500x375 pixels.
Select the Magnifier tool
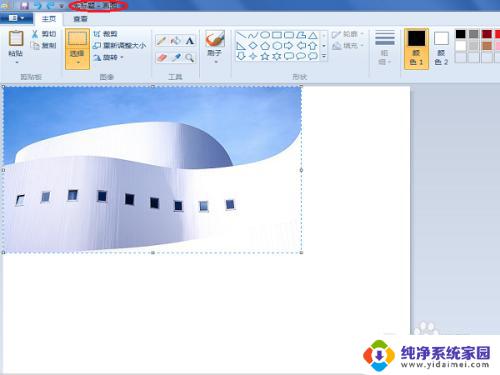[189, 58]
